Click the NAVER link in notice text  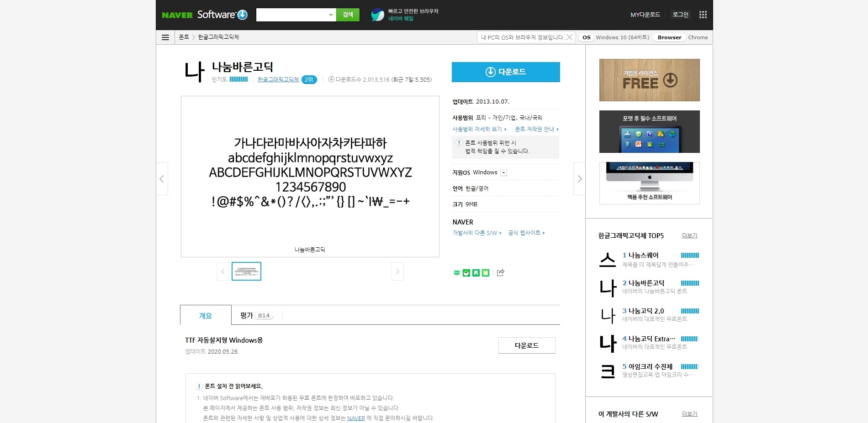pyautogui.click(x=356, y=418)
